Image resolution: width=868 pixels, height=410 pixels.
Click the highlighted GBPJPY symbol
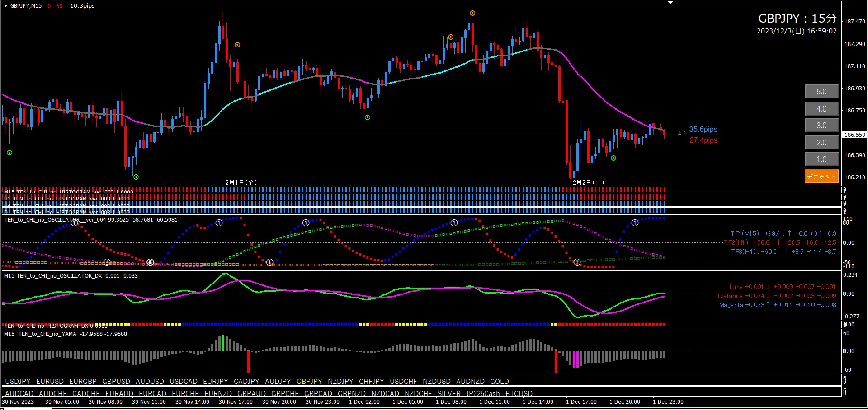(309, 382)
